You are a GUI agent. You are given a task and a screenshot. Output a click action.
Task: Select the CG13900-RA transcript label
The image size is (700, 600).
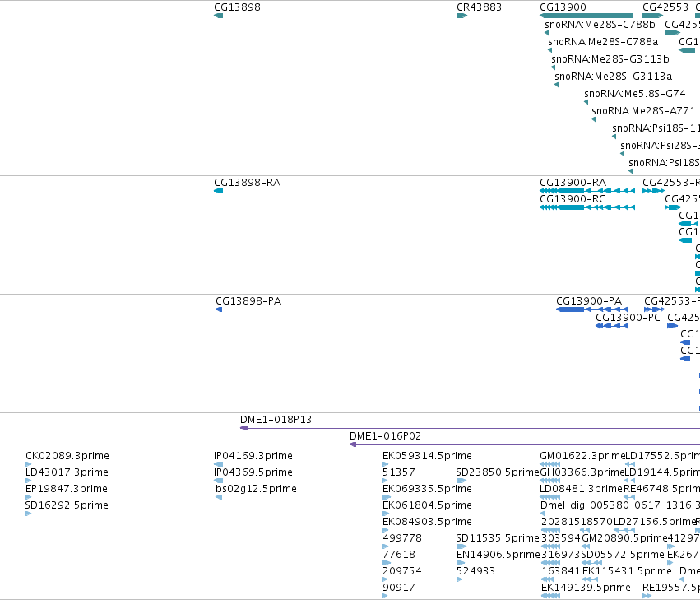point(573,183)
